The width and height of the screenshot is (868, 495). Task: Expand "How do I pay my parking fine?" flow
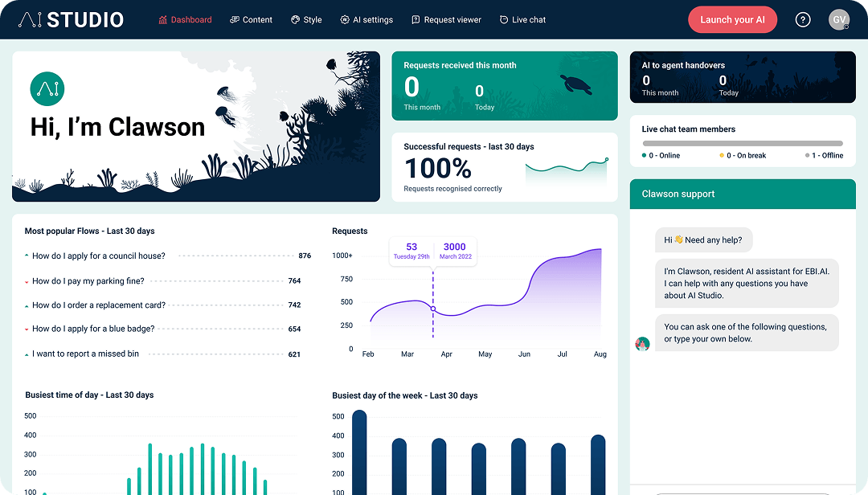coord(88,281)
